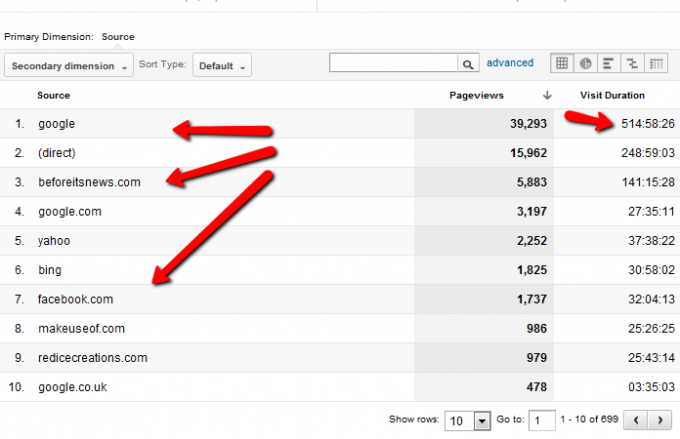Open the google source row
Screen dimensions: 680x439
(x=56, y=124)
